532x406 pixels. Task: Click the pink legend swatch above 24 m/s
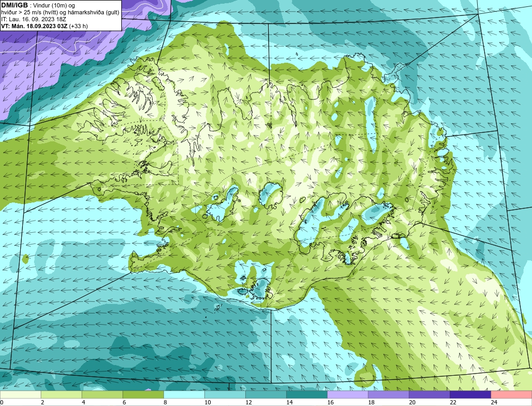point(511,395)
